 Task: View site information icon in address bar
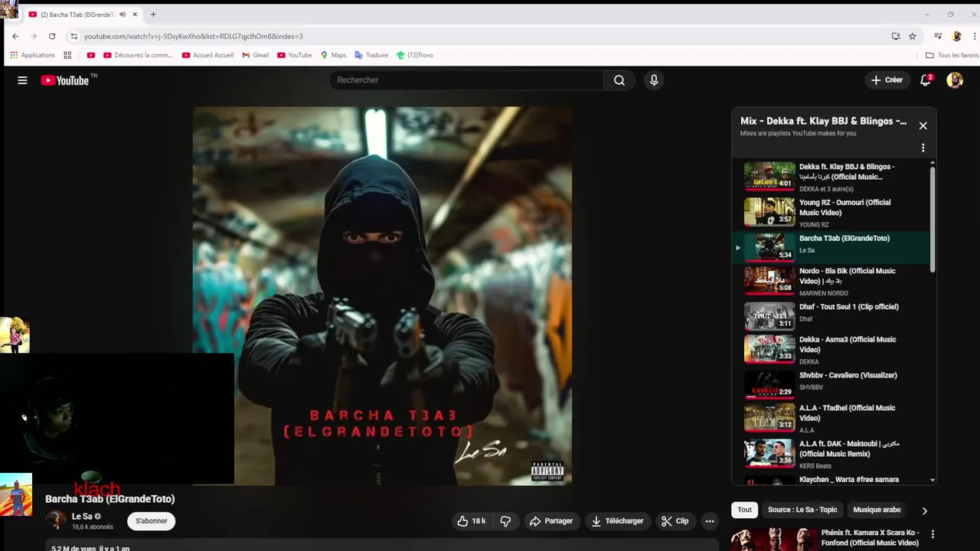(73, 36)
